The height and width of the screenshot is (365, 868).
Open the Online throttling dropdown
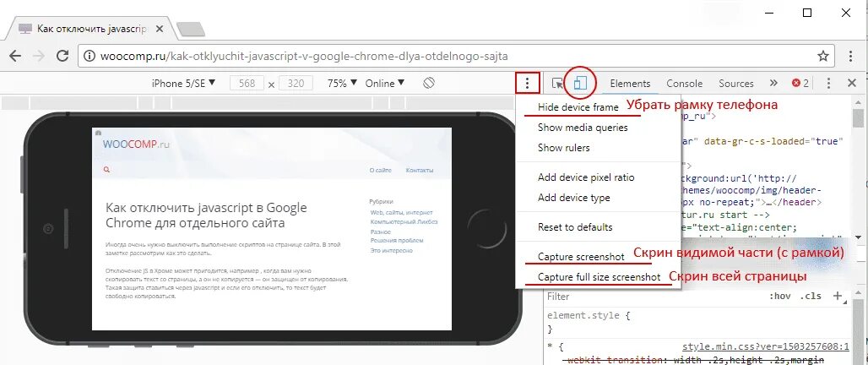tap(385, 83)
